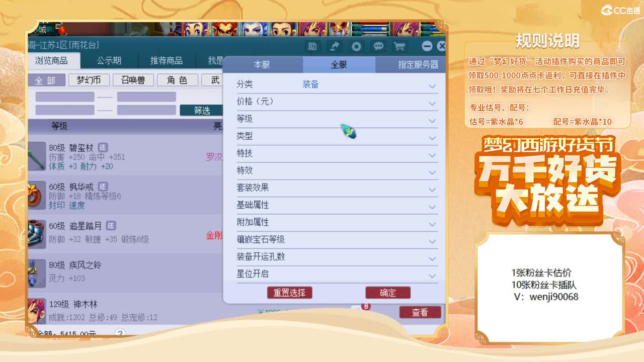This screenshot has width=644, height=362.
Task: Expand the 类型 filter row
Action: point(432,138)
